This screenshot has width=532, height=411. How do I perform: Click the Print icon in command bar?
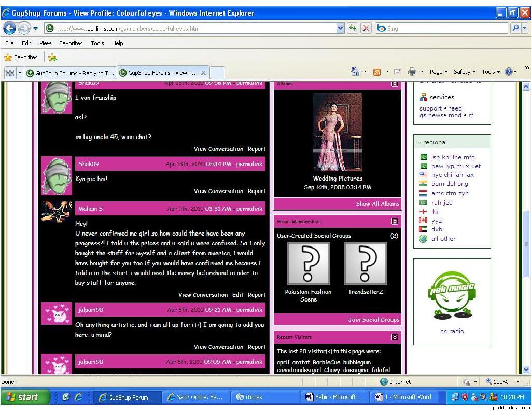(412, 72)
